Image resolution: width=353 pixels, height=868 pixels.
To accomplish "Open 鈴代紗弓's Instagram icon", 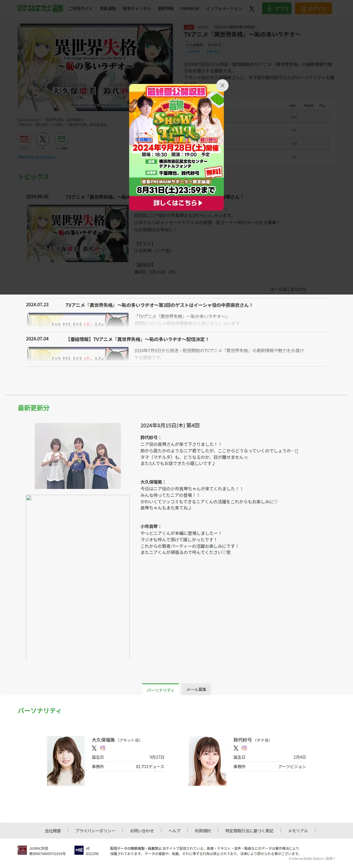I will 244,748.
